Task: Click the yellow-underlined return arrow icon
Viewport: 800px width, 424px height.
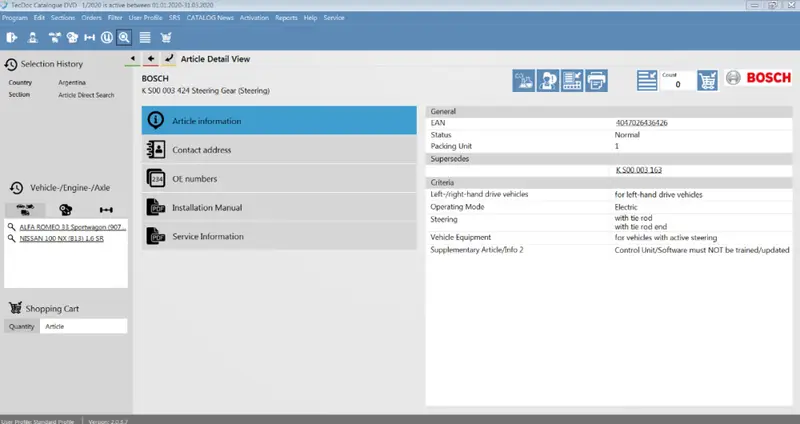Action: pos(169,59)
